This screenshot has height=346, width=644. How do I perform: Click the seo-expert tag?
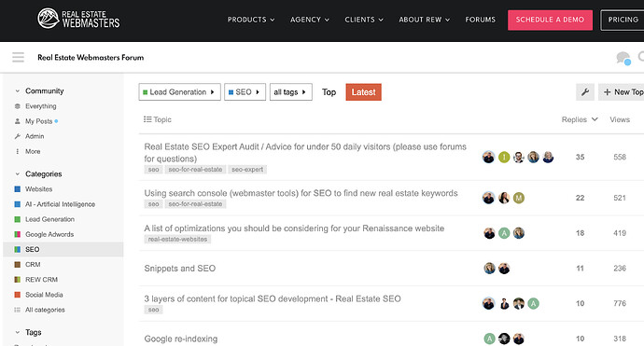(247, 170)
